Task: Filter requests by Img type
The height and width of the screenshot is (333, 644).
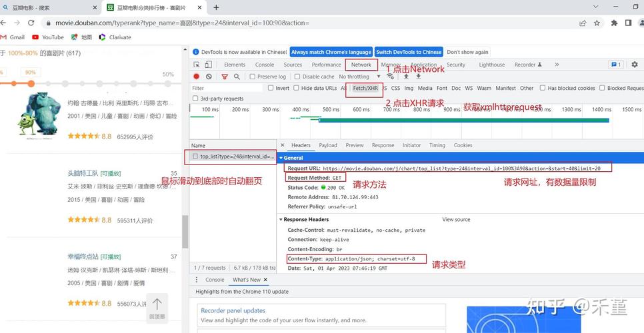Action: tap(409, 88)
